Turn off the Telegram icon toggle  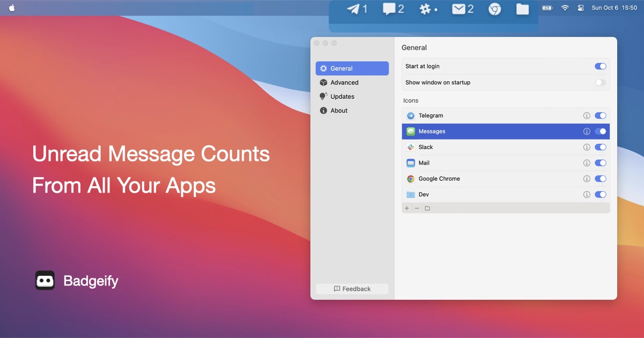coord(601,115)
